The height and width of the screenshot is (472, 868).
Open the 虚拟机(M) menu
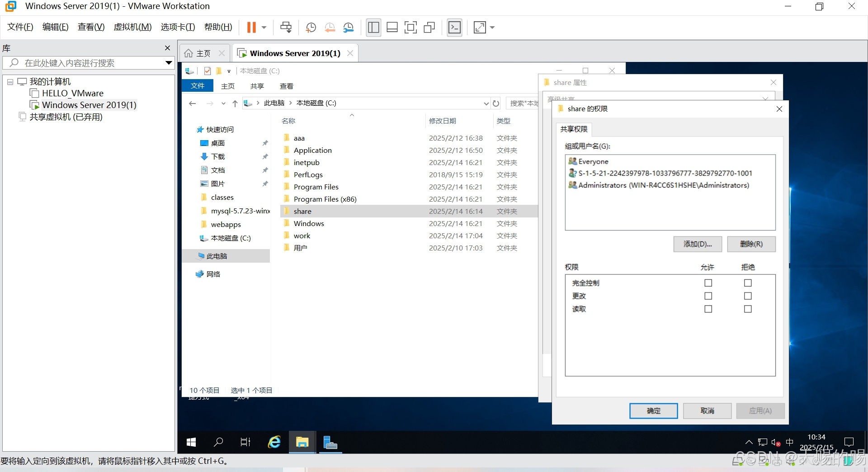coord(132,27)
